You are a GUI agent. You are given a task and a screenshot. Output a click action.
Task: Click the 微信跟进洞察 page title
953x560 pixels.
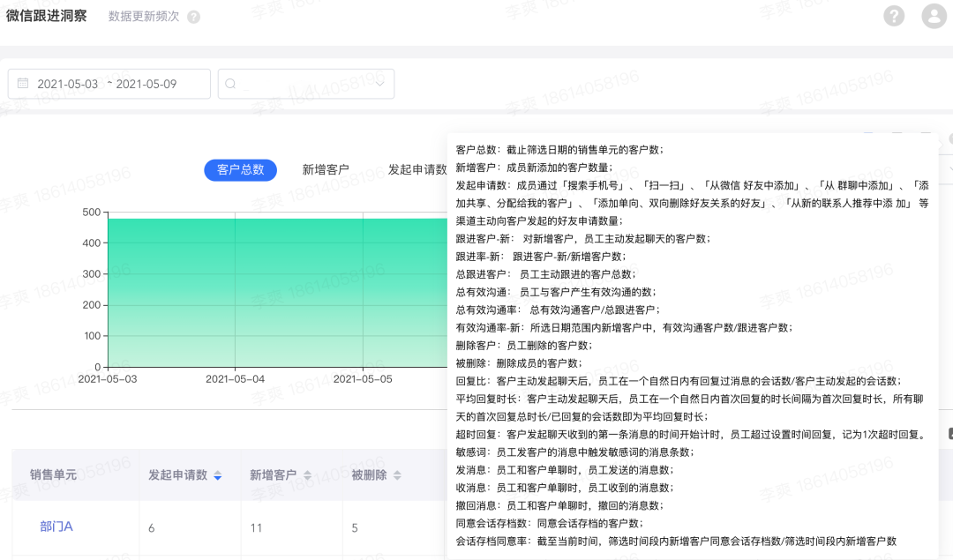pos(46,16)
